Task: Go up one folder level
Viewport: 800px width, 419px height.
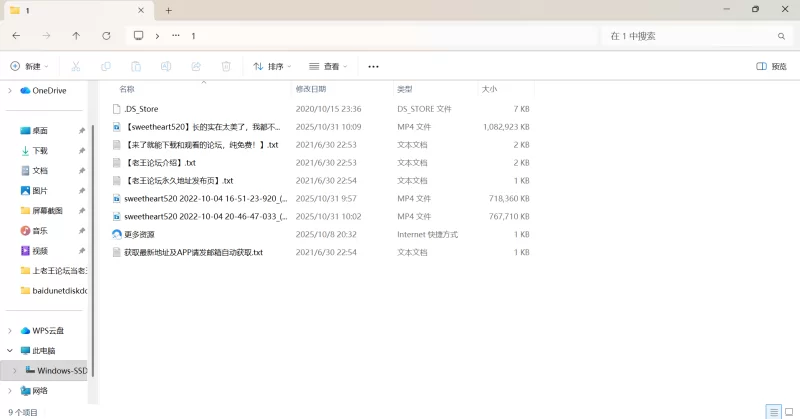Action: pos(76,35)
